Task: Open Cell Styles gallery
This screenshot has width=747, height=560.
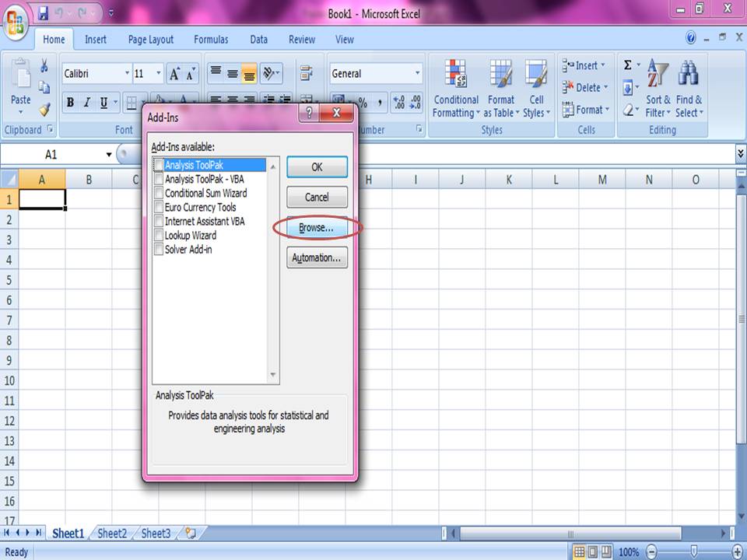Action: click(536, 89)
